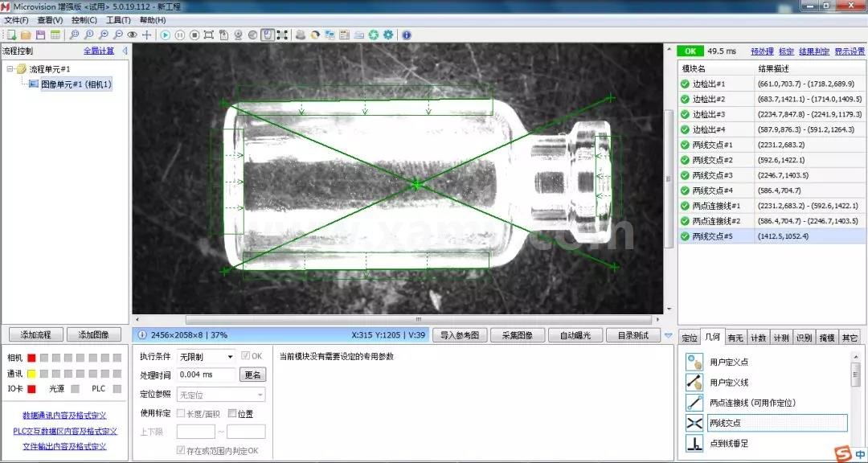The image size is (868, 463).
Task: Select the 用户定义线 tool icon
Action: (694, 382)
